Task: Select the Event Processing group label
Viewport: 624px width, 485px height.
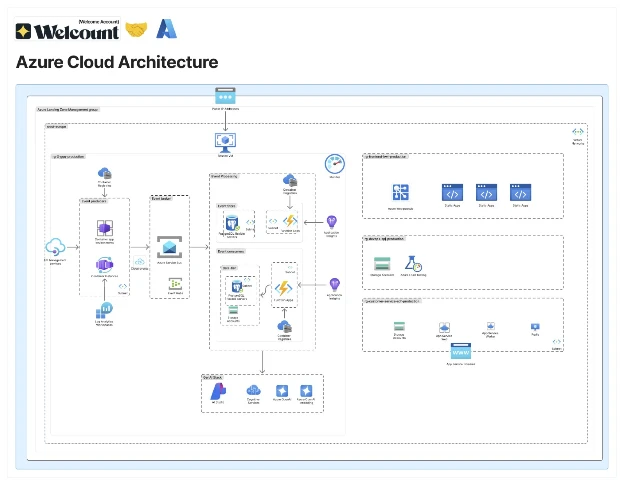Action: [x=225, y=176]
